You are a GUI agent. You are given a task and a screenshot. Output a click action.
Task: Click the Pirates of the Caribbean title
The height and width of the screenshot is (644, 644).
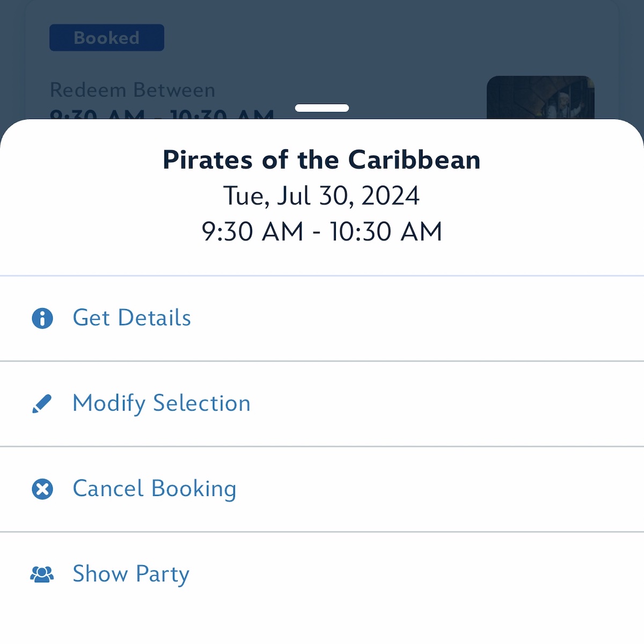tap(322, 160)
